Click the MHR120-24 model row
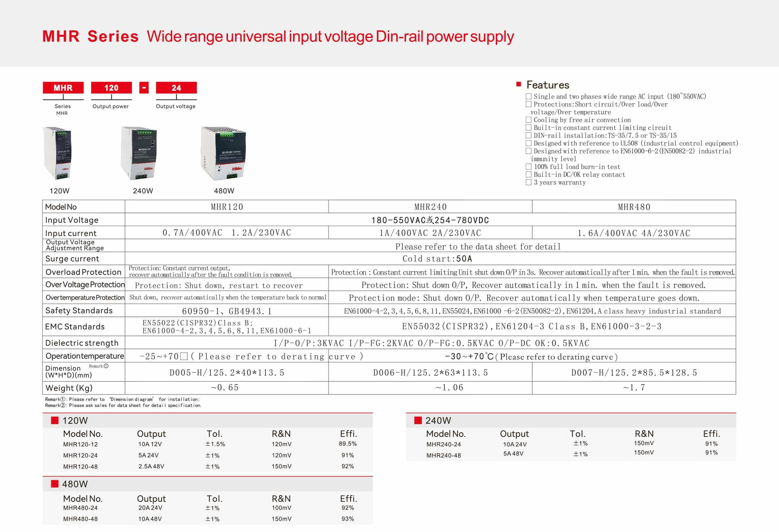779x532 pixels. pos(80,455)
